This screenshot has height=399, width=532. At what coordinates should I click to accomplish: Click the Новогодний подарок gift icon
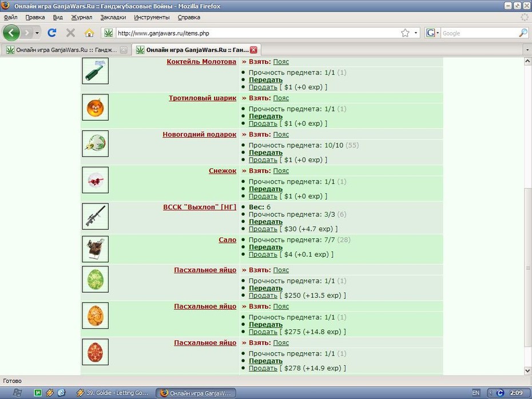tap(96, 143)
